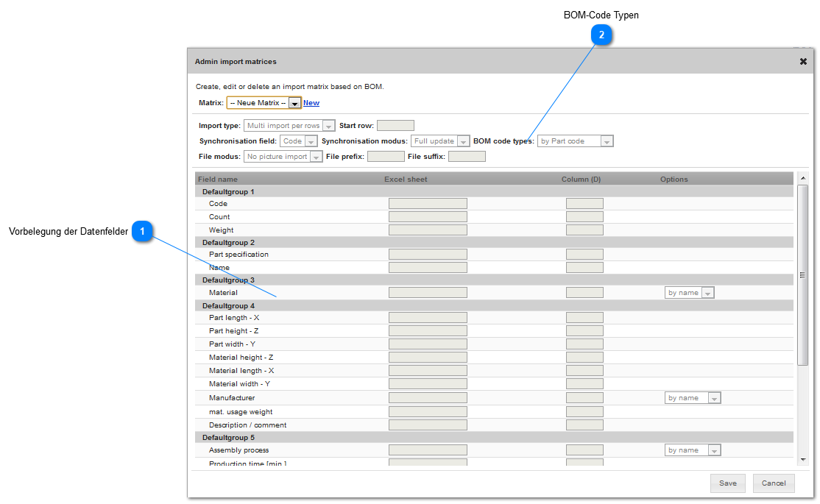The height and width of the screenshot is (504, 820).
Task: Click the scroll up arrow of the field list
Action: coord(803,179)
